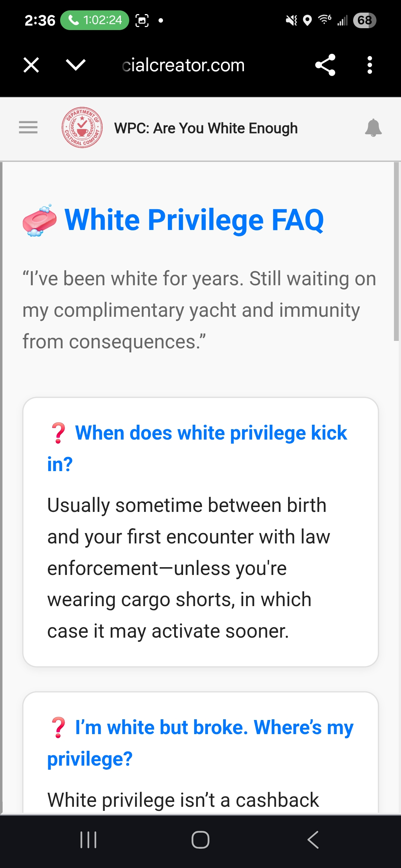
Task: Tap the pink soap emoji icon
Action: tap(40, 220)
